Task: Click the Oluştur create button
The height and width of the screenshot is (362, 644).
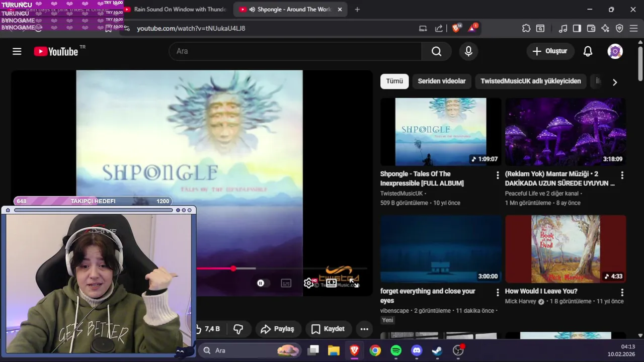Action: tap(550, 51)
